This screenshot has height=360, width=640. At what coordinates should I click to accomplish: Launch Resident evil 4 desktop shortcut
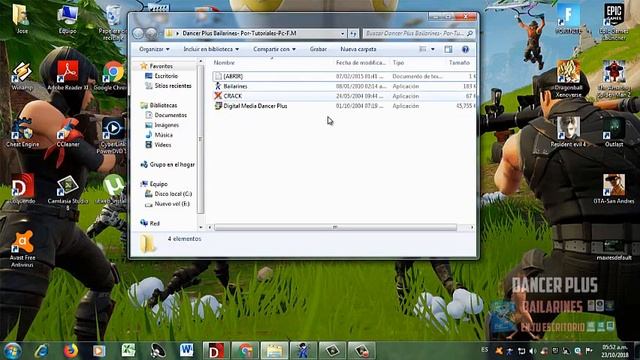[568, 132]
